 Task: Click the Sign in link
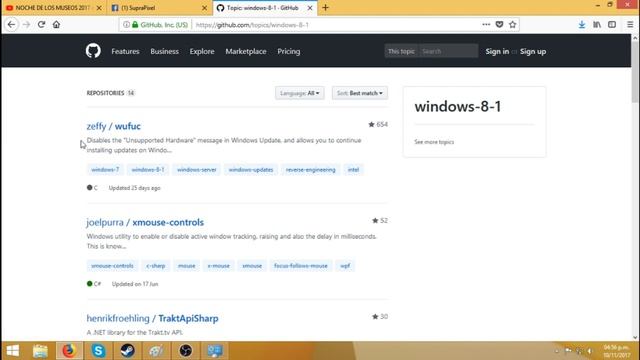click(x=497, y=51)
